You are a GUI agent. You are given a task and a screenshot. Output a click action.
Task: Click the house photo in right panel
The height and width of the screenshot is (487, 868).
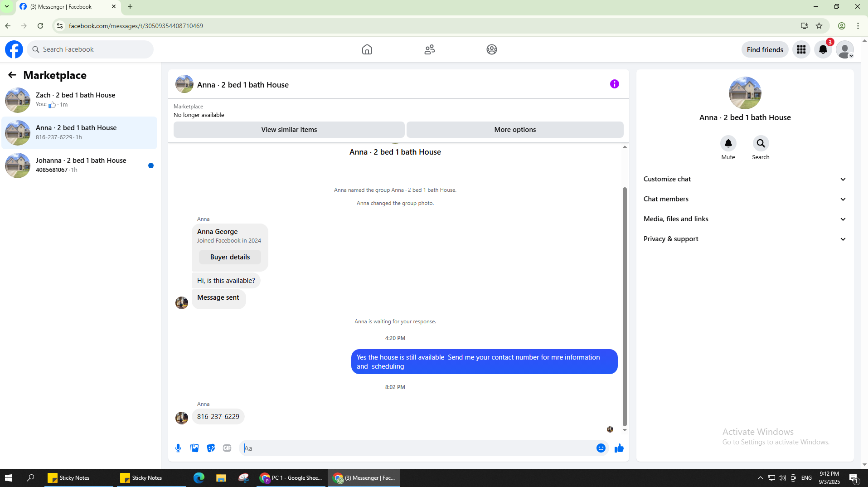[745, 93]
